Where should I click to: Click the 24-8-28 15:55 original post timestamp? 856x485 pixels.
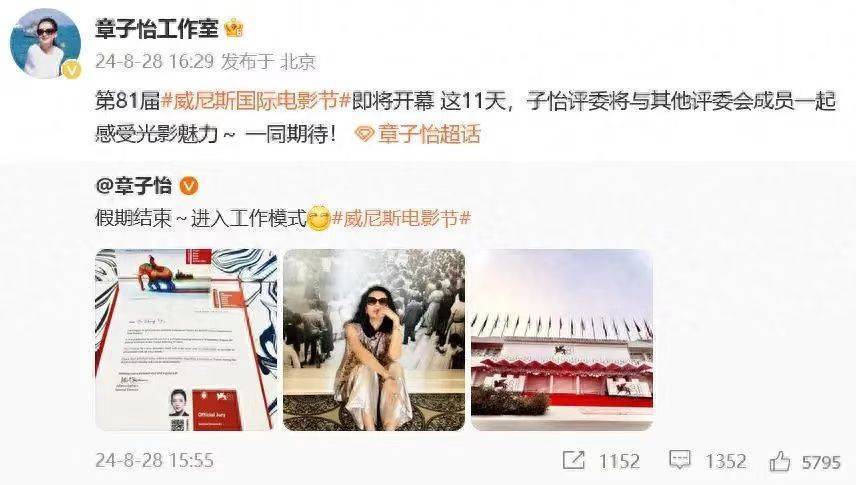tap(154, 460)
